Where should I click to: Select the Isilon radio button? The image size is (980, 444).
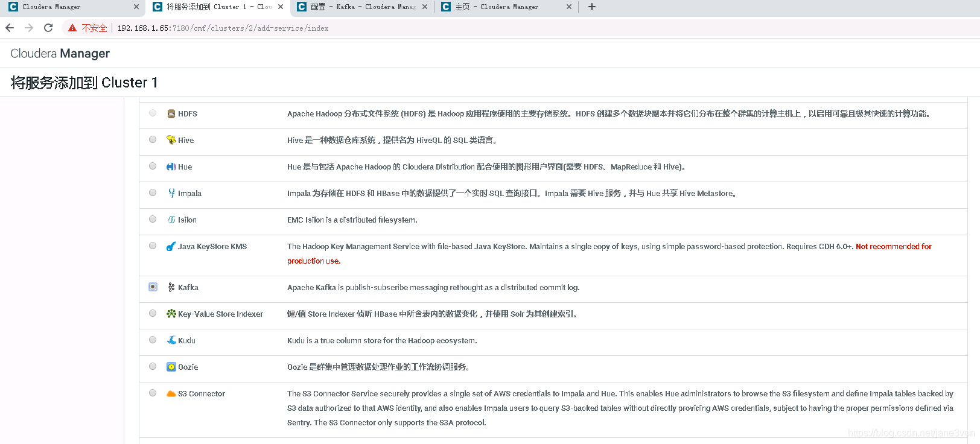[x=153, y=219]
